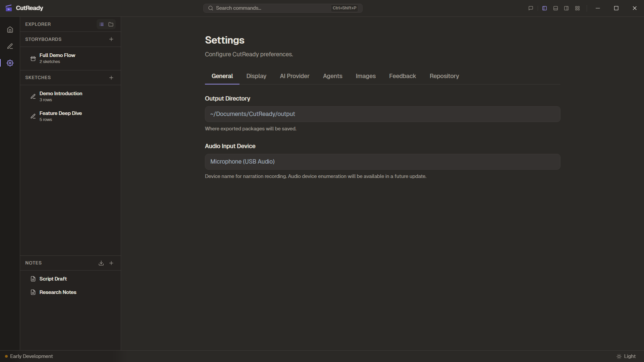Toggle the right sidebar panel
The height and width of the screenshot is (362, 644).
(x=566, y=8)
